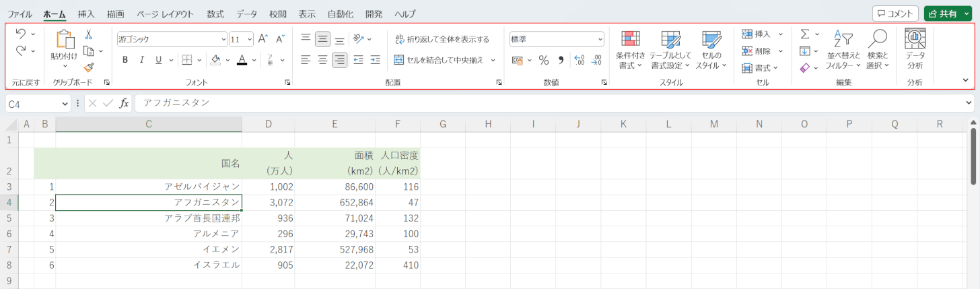Click the Cut scissors icon

tap(88, 34)
